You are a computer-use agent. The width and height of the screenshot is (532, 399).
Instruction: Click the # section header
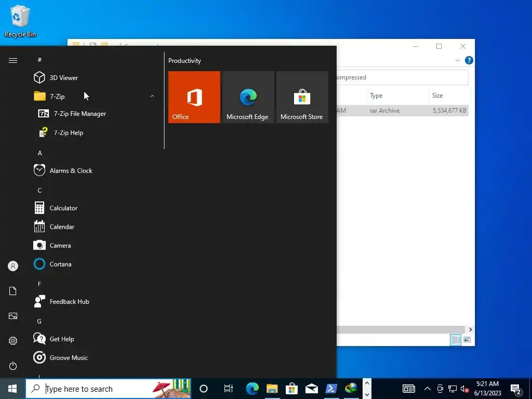[39, 60]
